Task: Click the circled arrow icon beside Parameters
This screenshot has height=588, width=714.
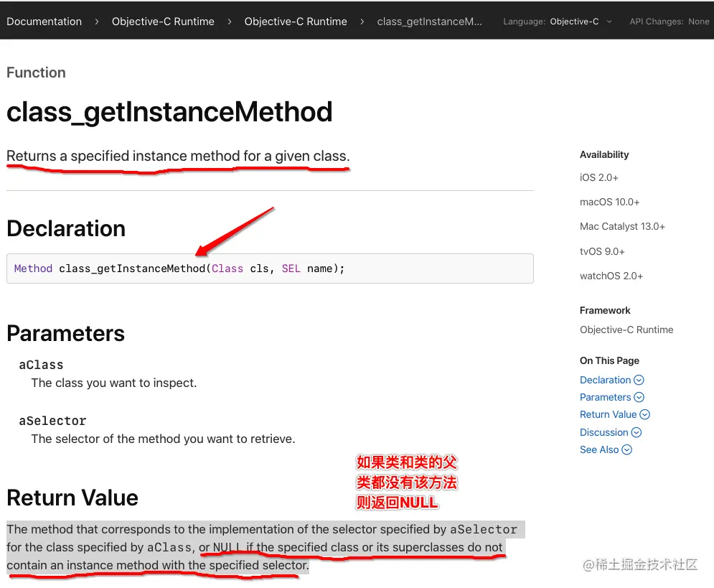Action: pyautogui.click(x=639, y=397)
